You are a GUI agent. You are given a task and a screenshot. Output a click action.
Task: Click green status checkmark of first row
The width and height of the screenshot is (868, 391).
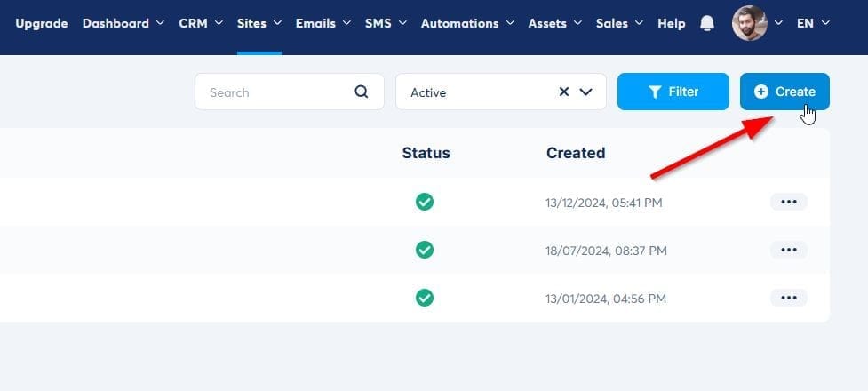tap(425, 202)
